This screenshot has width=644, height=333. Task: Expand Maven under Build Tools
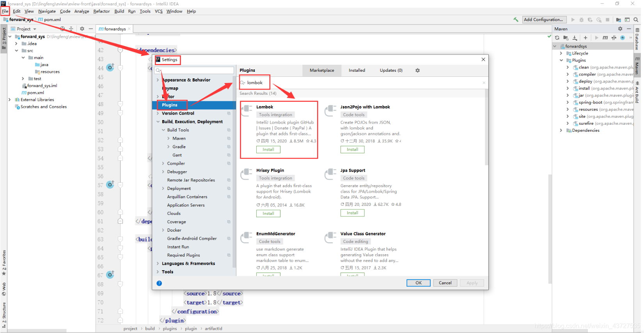click(169, 138)
